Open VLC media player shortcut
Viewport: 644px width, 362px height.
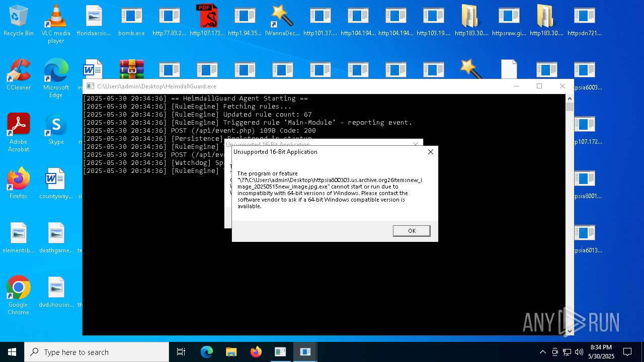tap(56, 24)
